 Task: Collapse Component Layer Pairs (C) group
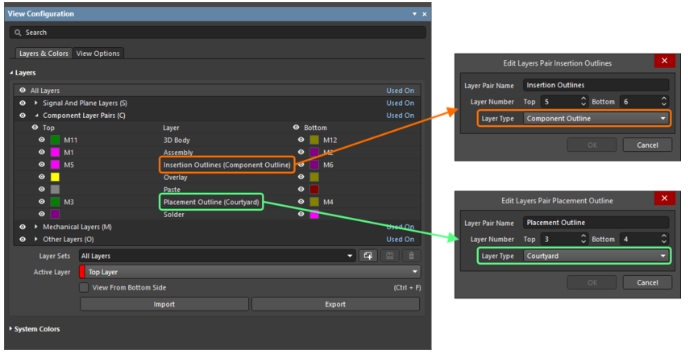click(x=36, y=115)
